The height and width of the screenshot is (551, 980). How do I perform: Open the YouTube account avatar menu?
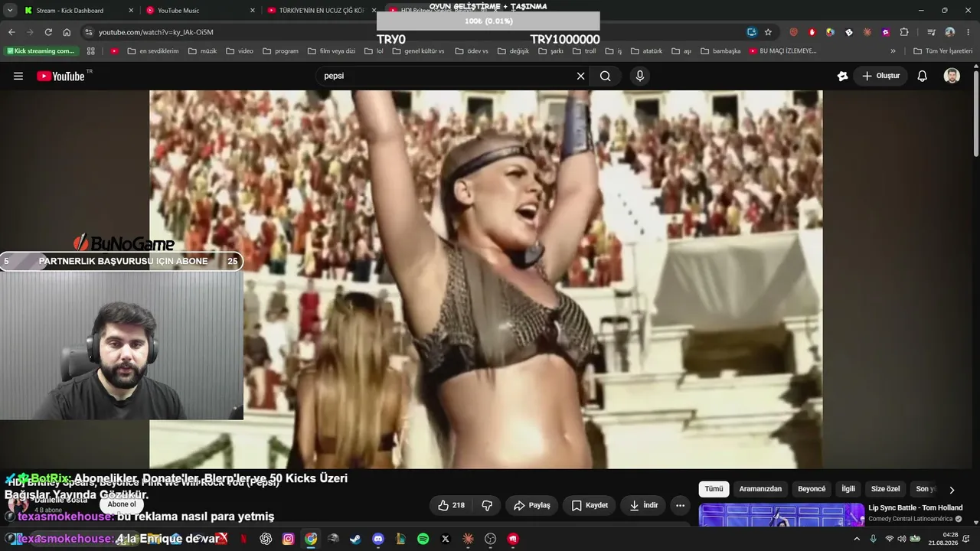(952, 76)
